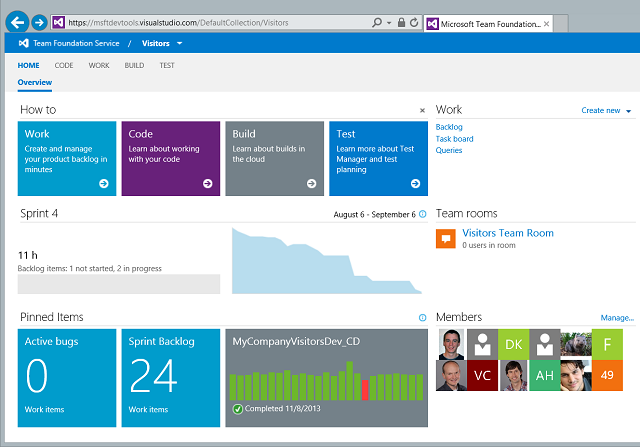
Task: Click the sprint capacity progress bar
Action: (x=119, y=284)
